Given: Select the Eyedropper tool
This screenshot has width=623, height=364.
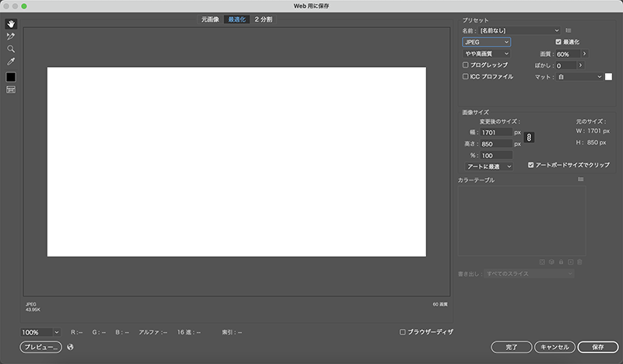Looking at the screenshot, I should click(11, 61).
